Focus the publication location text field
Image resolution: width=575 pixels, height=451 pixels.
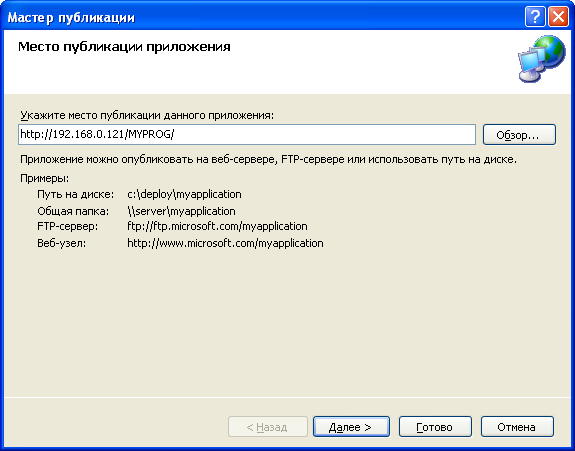click(247, 135)
